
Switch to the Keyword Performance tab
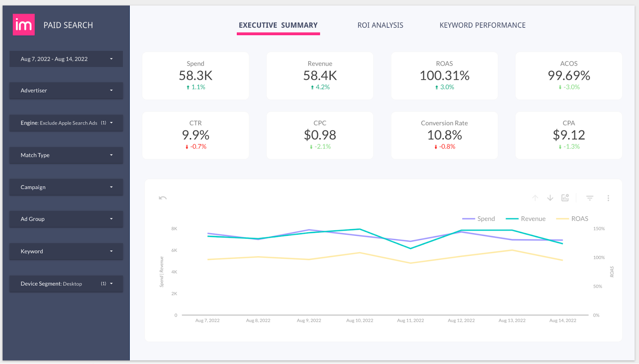[x=482, y=25]
